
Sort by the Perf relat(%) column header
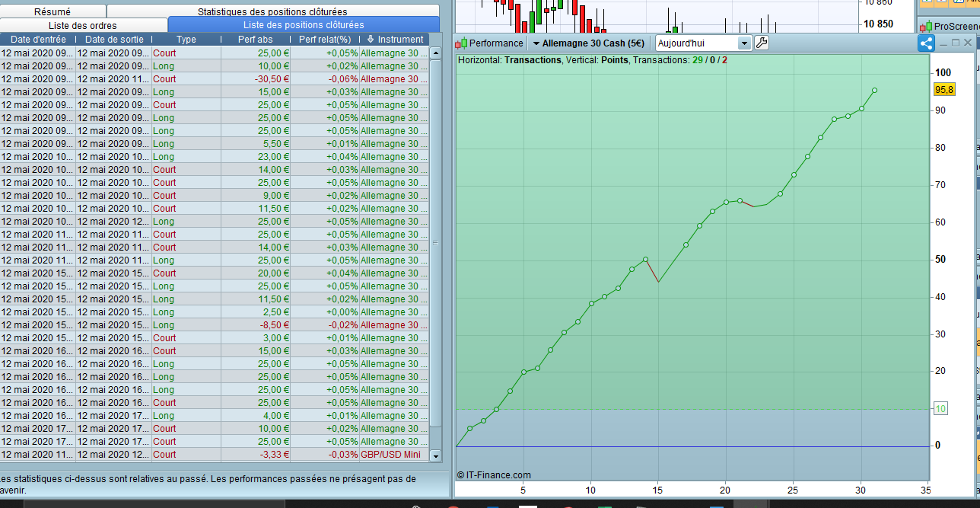coord(325,40)
